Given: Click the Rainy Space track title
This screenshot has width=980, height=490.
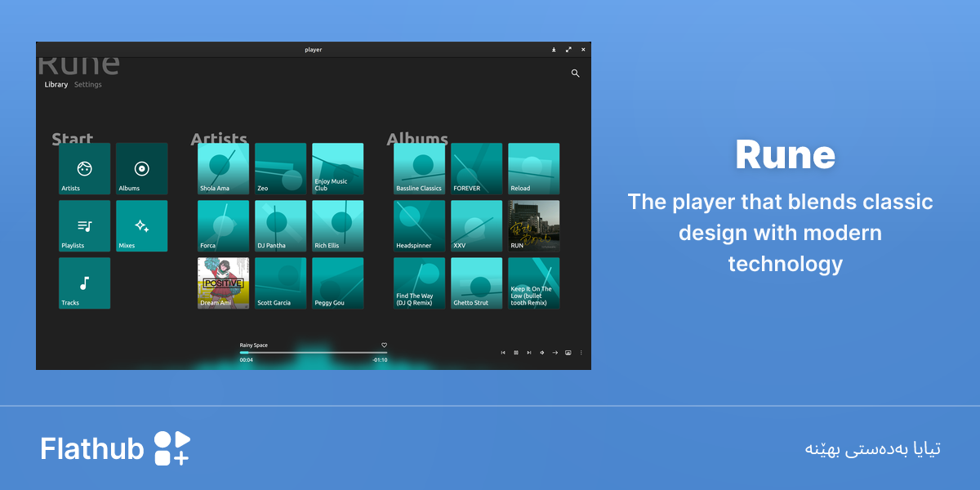Looking at the screenshot, I should (x=254, y=345).
